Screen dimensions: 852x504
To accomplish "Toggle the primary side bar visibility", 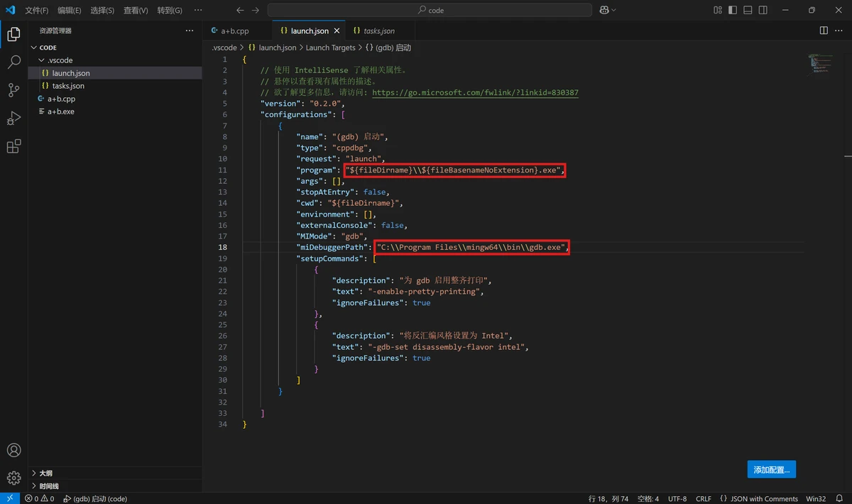I will 733,10.
